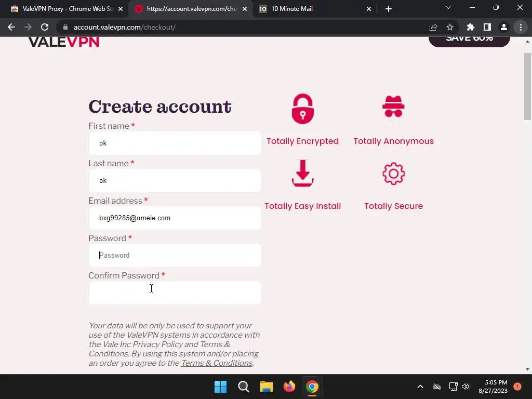Viewport: 532px width, 399px height.
Task: Open File Explorer from taskbar
Action: (x=267, y=387)
